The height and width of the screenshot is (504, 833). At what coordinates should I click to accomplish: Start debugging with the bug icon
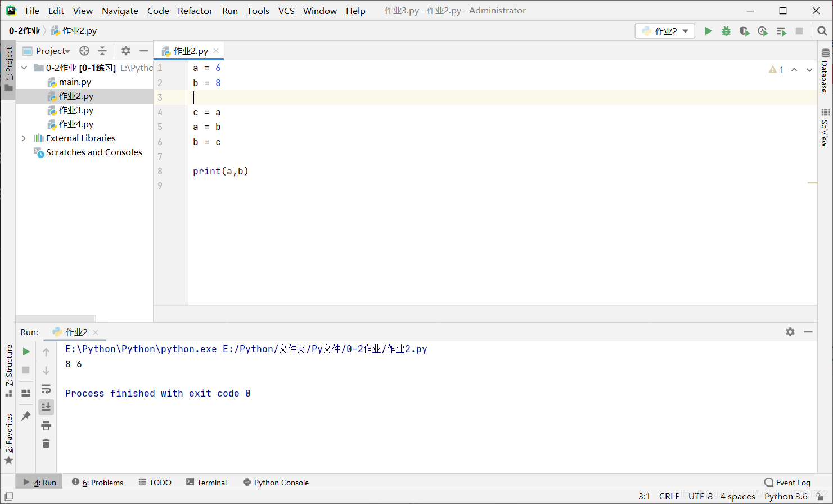point(726,31)
